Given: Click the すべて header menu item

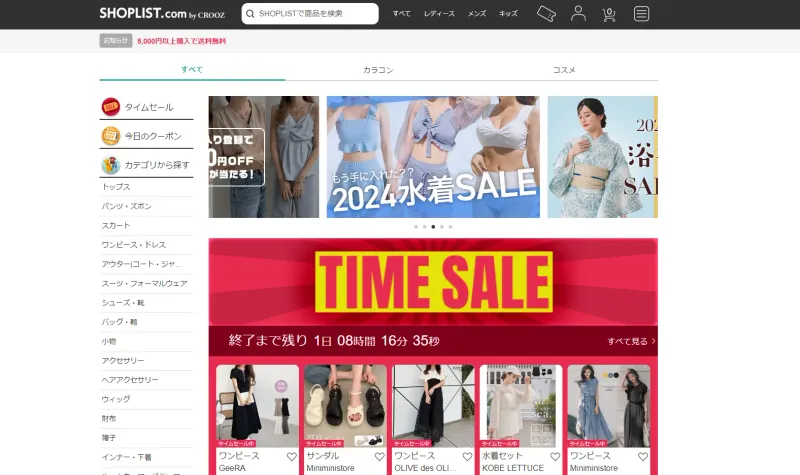Looking at the screenshot, I should (x=402, y=14).
